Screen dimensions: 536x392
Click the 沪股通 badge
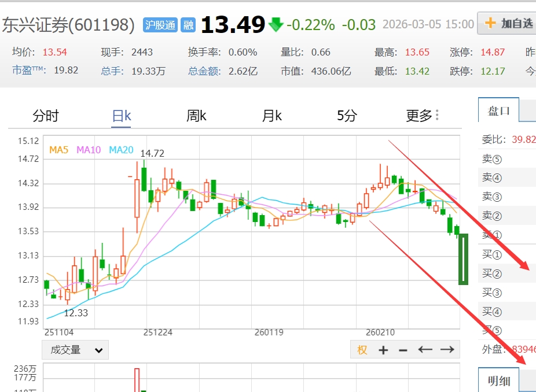160,25
